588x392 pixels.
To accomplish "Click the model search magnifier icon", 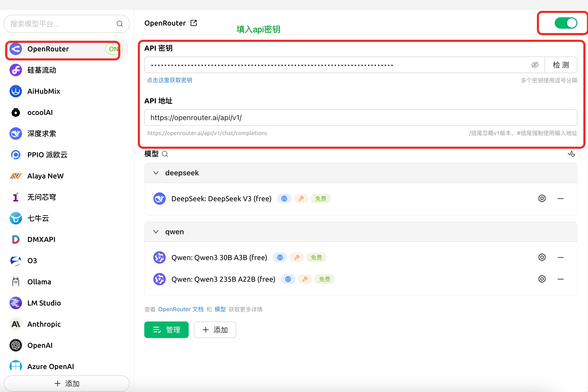I will coord(165,154).
